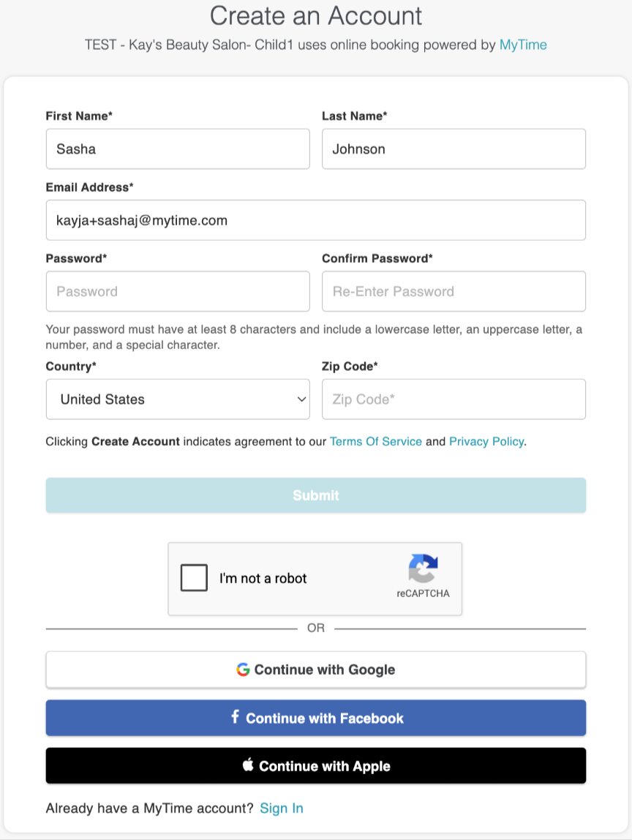632x840 pixels.
Task: Check the I'm not a robot box
Action: point(194,577)
